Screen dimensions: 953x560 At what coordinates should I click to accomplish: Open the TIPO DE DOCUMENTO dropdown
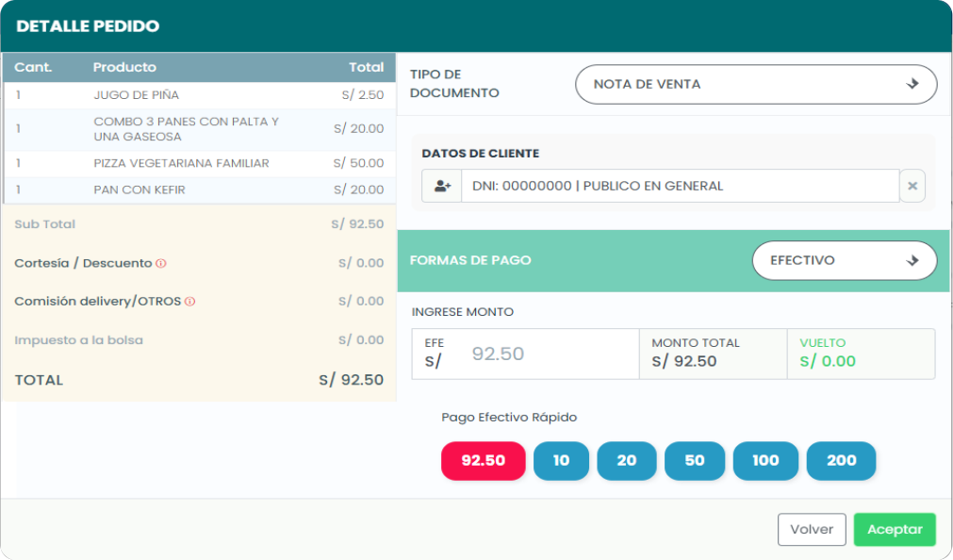754,84
